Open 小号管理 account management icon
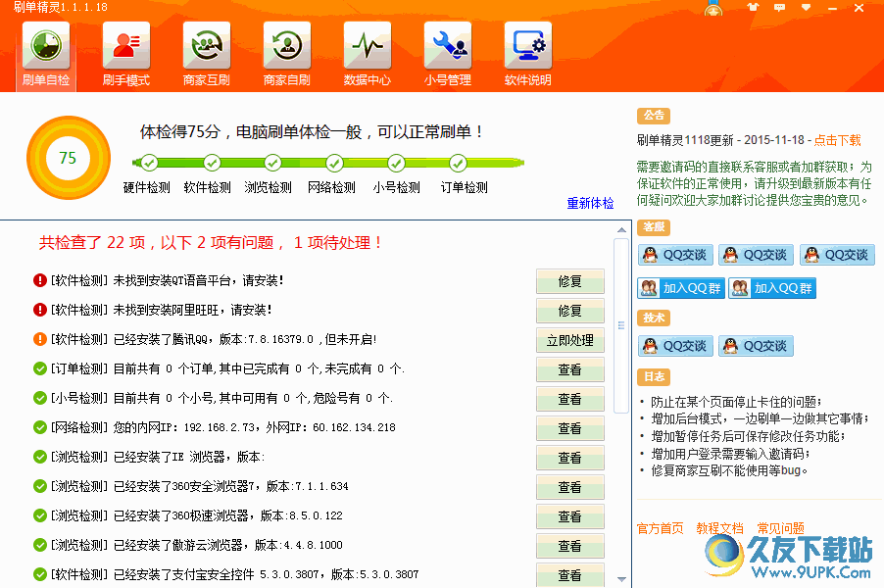Screen dimensions: 884x588 [x=448, y=46]
